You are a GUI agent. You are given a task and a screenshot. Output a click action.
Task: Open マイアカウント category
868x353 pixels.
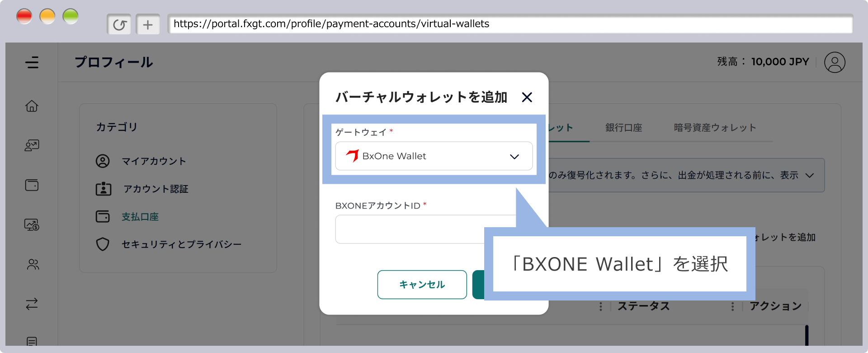[154, 161]
